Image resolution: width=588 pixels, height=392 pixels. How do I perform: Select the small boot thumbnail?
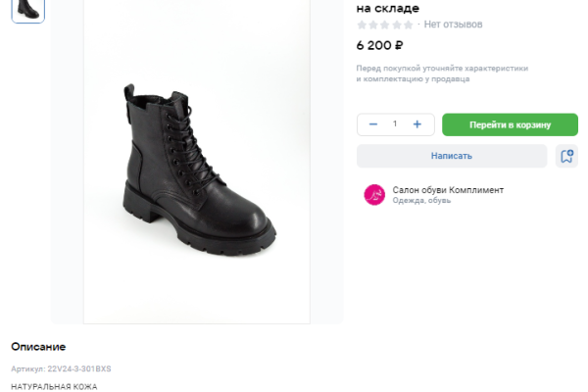27,9
